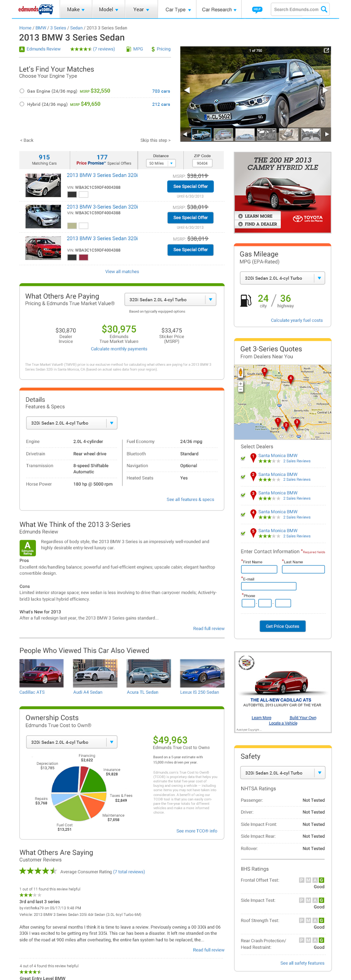The width and height of the screenshot is (351, 980).
Task: Click Toyota ad Find a Dealer arrow
Action: point(240,224)
